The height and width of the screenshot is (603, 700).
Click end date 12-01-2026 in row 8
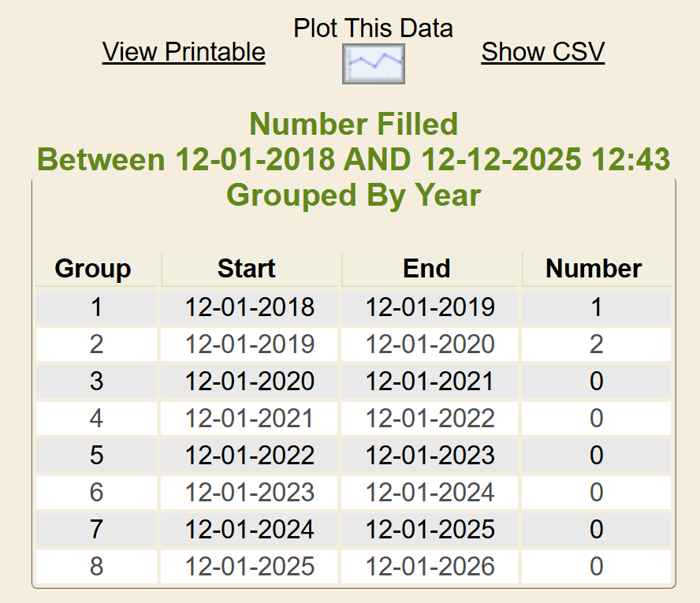(x=430, y=567)
